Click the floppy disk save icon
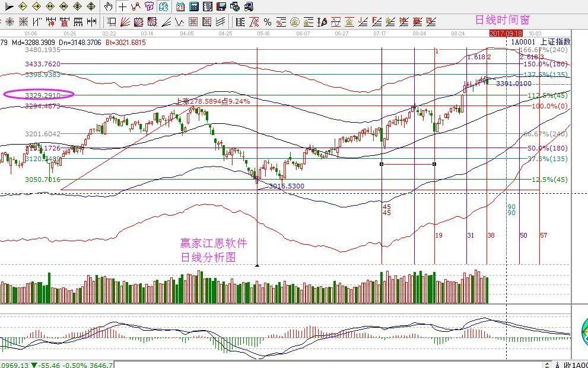This screenshot has height=368, width=588. (221, 7)
